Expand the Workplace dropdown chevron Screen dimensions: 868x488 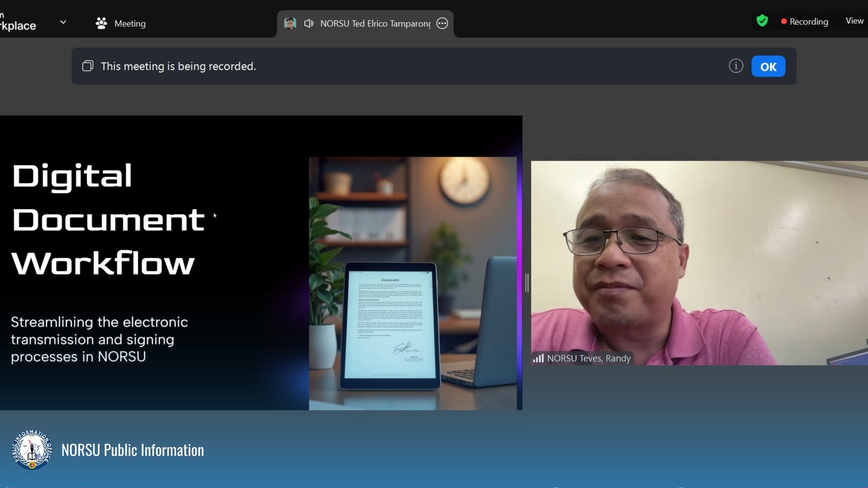[63, 22]
